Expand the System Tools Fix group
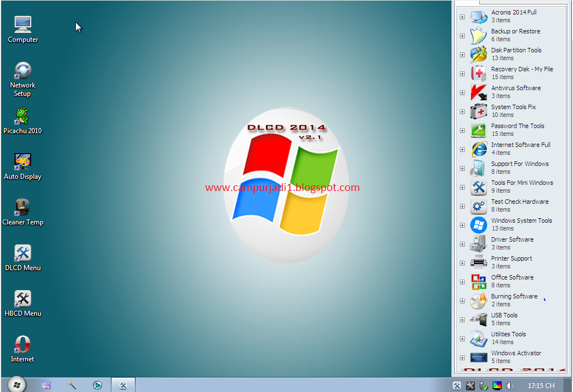Viewport: 573px width, 392px height. coord(462,112)
